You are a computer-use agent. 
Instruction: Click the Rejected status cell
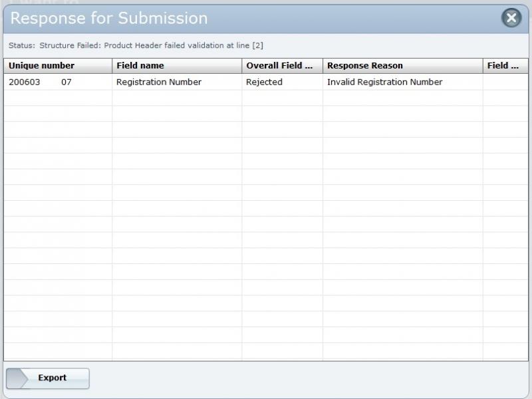[x=264, y=82]
